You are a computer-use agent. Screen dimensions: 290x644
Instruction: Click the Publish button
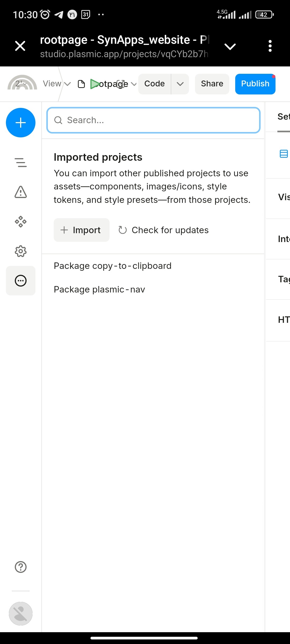click(x=255, y=84)
